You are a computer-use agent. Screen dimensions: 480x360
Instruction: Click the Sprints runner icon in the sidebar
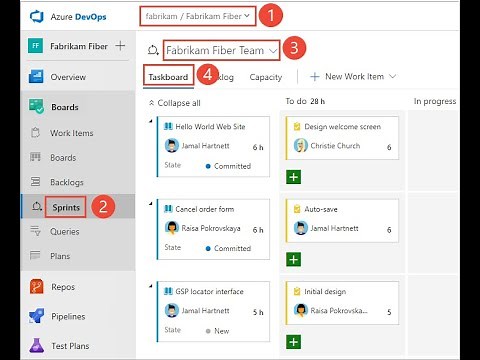(37, 207)
